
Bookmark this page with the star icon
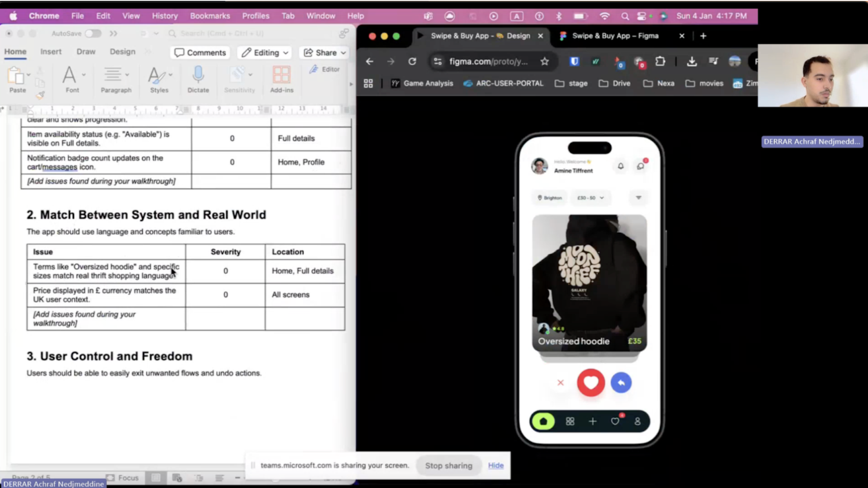[545, 61]
